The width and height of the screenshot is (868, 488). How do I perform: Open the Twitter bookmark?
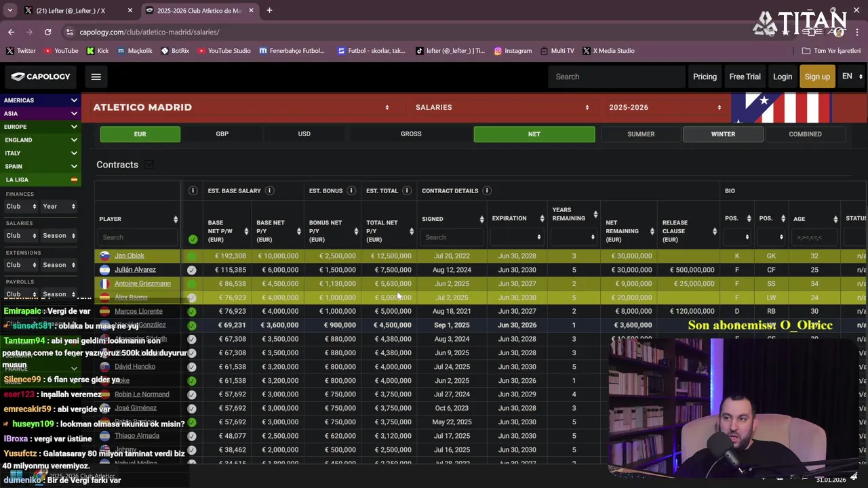[21, 51]
